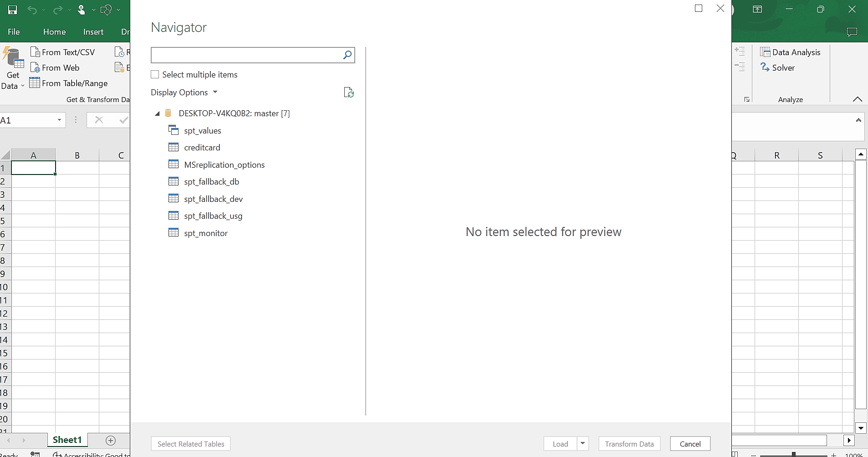Click the sheet navigation left arrow

pos(8,441)
